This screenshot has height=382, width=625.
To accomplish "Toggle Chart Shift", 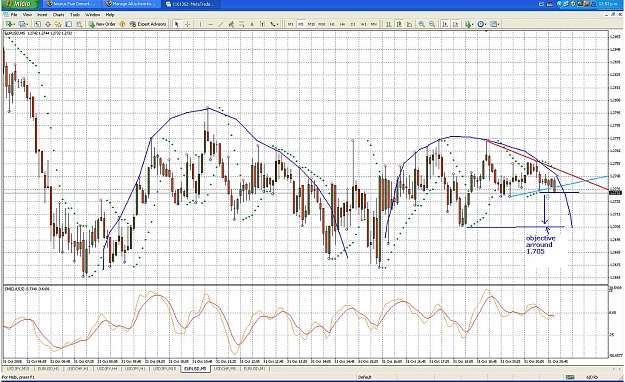I will tap(456, 24).
